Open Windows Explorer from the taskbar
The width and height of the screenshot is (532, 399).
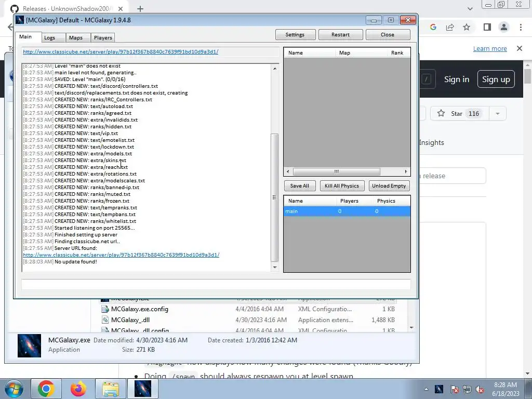coord(111,389)
